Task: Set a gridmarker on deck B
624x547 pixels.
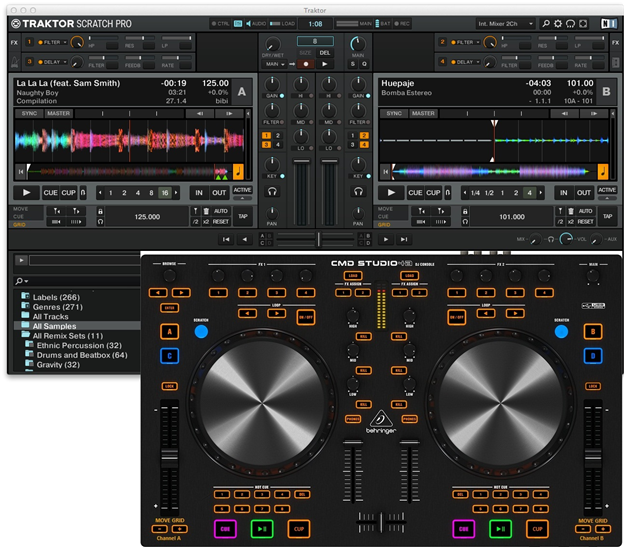Action: [x=560, y=211]
